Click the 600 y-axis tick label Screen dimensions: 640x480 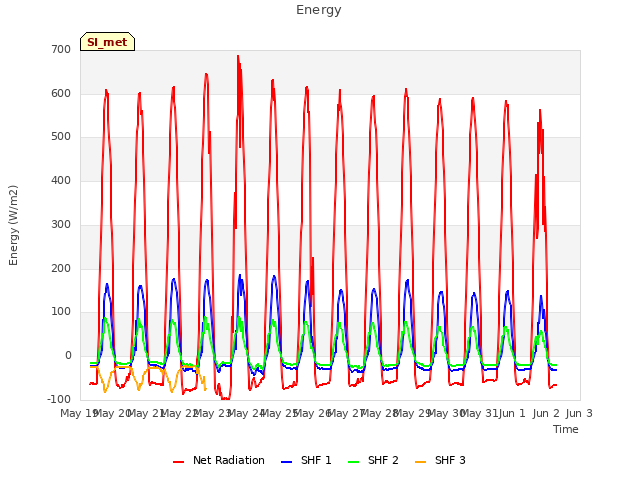click(x=61, y=93)
